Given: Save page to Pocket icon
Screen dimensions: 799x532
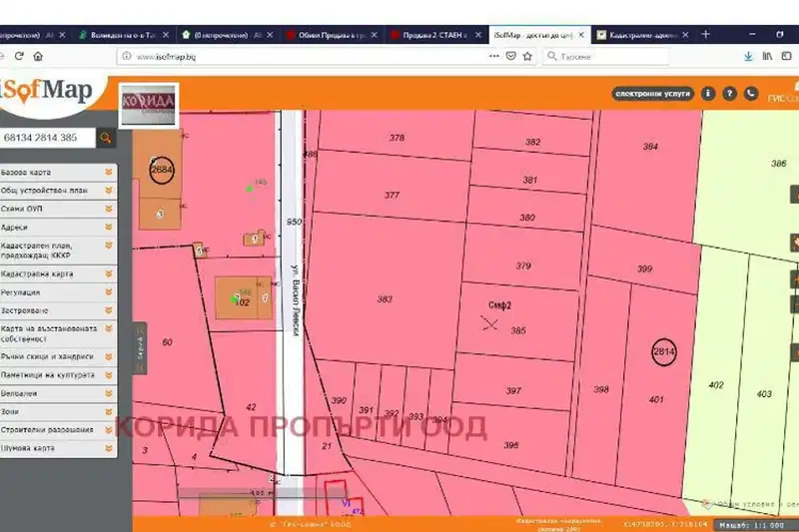Looking at the screenshot, I should click(510, 56).
